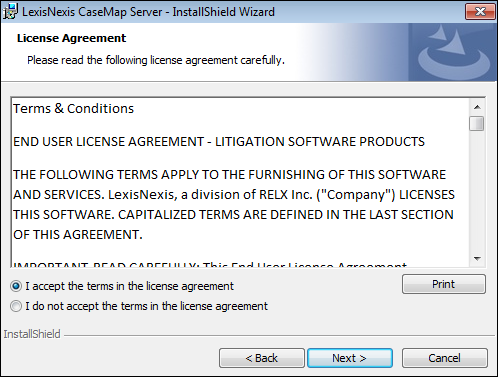Print the license agreement

click(x=444, y=284)
